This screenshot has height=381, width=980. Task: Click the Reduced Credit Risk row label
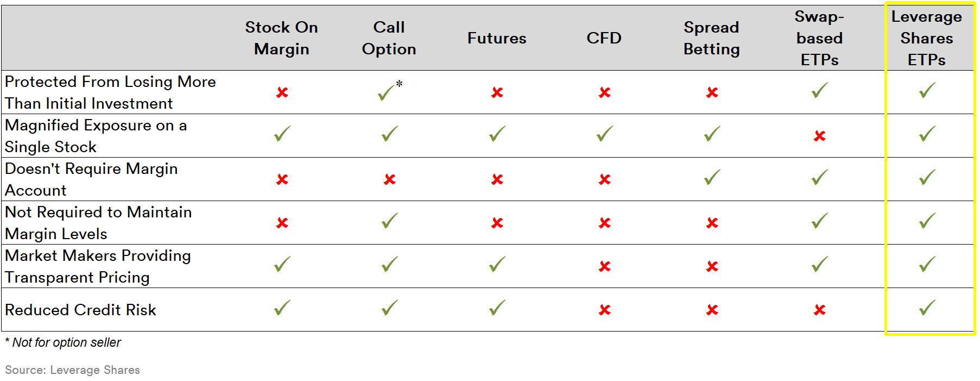[81, 310]
